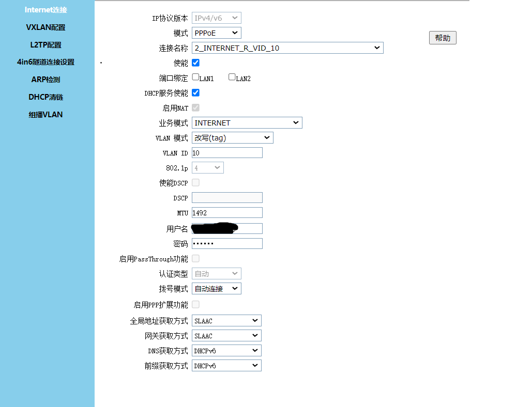Expand the 业务模式 INTERNET dropdown
The image size is (532, 407).
[x=247, y=123]
